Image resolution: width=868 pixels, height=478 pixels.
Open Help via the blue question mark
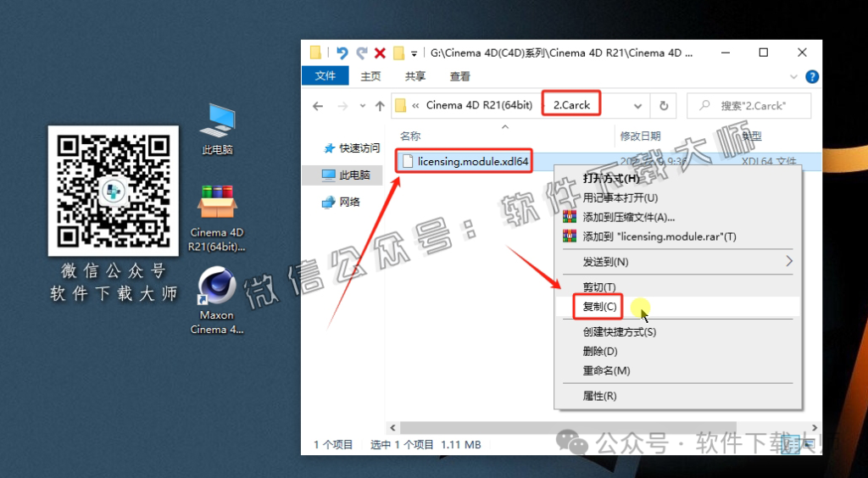click(x=811, y=76)
